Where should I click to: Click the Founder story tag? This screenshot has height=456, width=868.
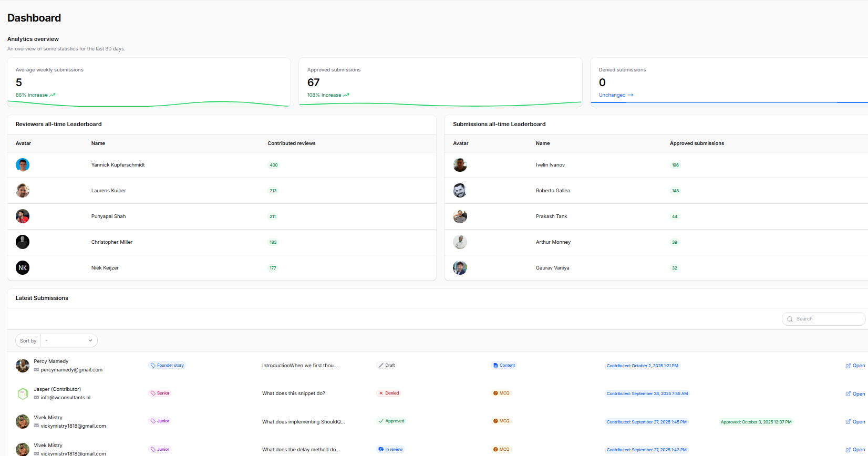pyautogui.click(x=167, y=365)
